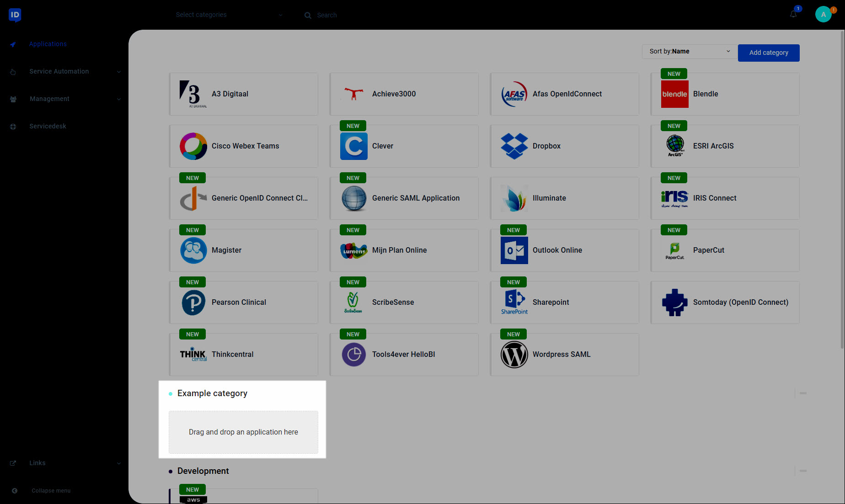
Task: Click the PaperCut application name
Action: (709, 250)
